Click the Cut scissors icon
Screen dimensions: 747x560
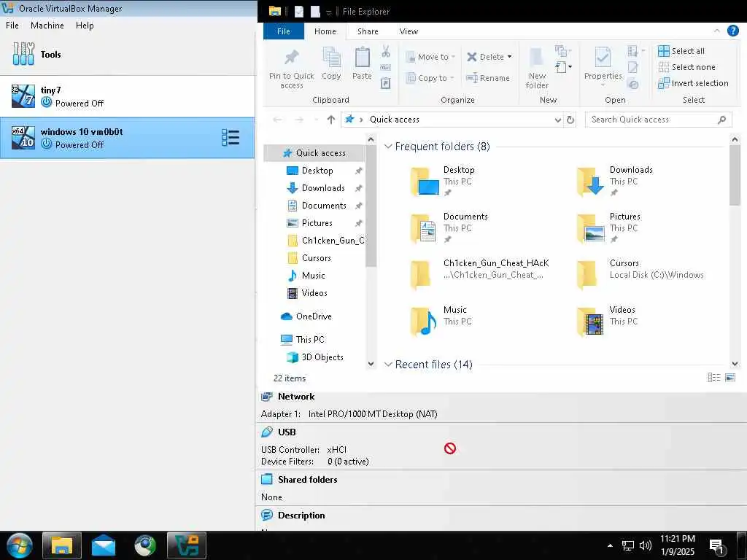click(386, 51)
